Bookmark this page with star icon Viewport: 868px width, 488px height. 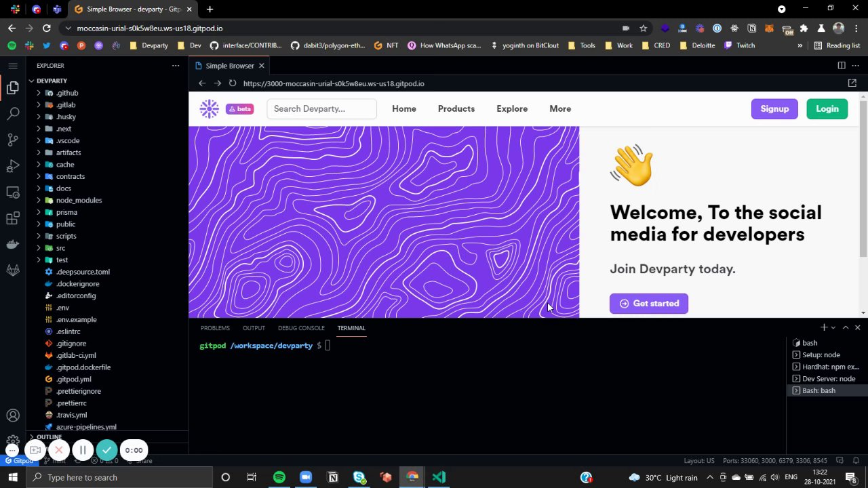point(644,28)
